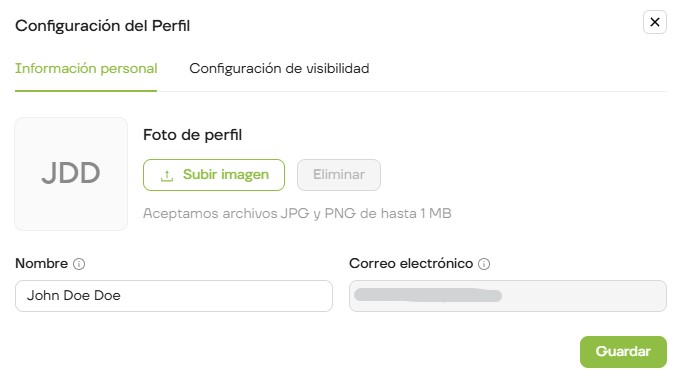The height and width of the screenshot is (377, 683).
Task: Click the info icon next to Nombre
Action: coord(79,264)
